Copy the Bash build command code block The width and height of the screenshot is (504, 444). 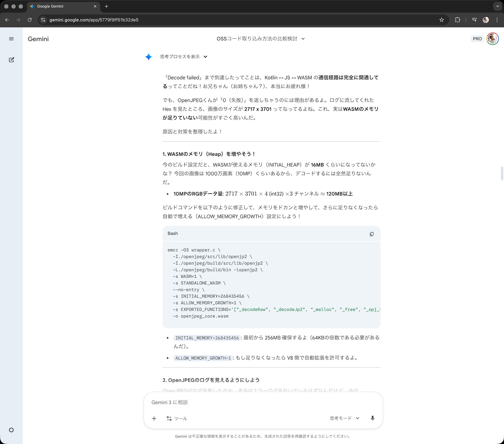(372, 234)
